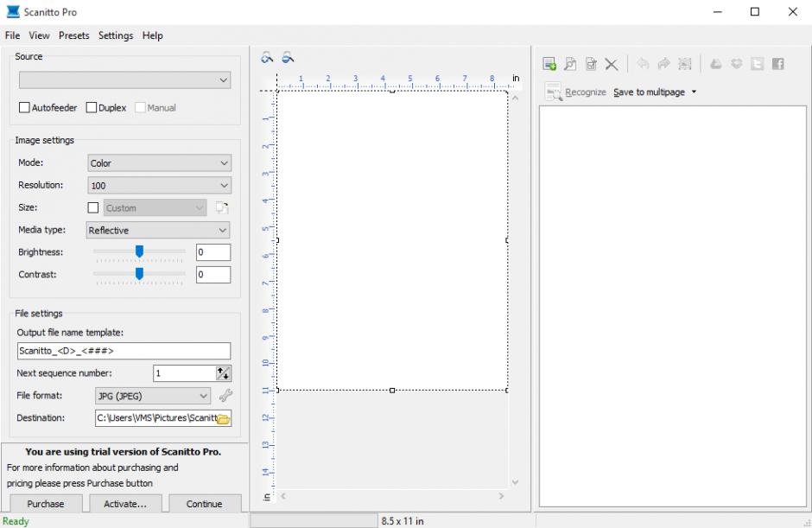Viewport: 812px width, 528px height.
Task: Tick the Size checkbox
Action: point(93,207)
